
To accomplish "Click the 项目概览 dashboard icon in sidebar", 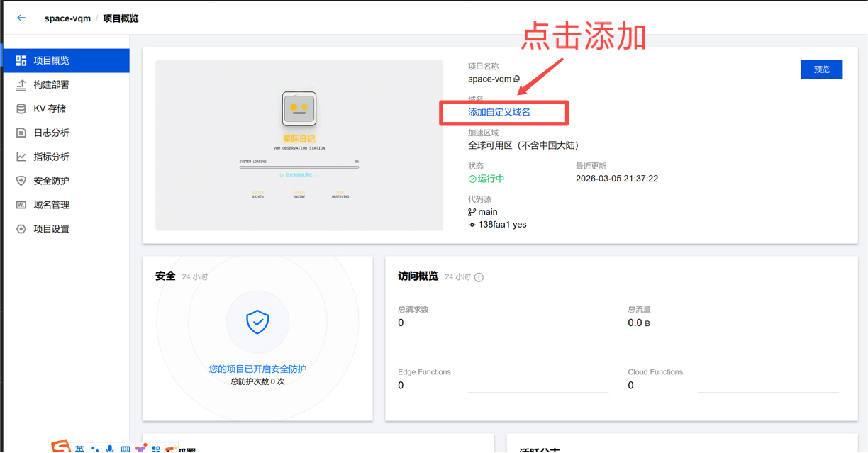I will click(x=21, y=60).
